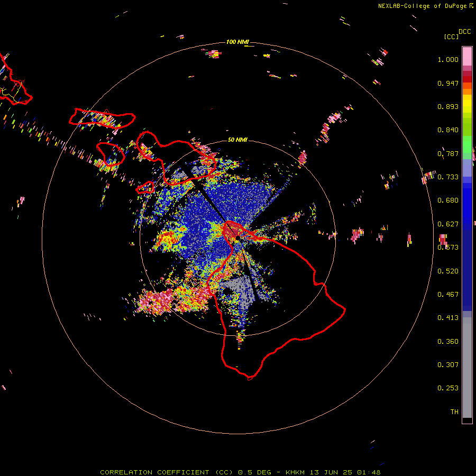The height and width of the screenshot is (476, 476).
Task: Click the 0.467 scale value
Action: 448,295
